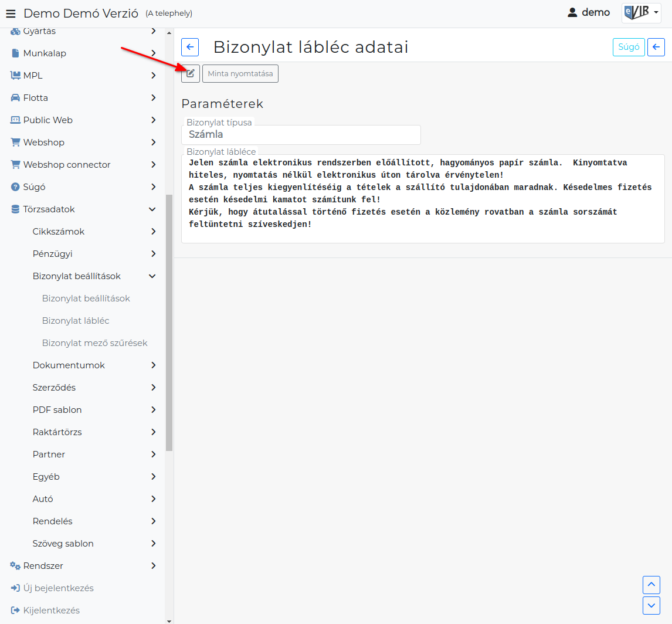
Task: Click the Súgó help button
Action: coord(629,47)
